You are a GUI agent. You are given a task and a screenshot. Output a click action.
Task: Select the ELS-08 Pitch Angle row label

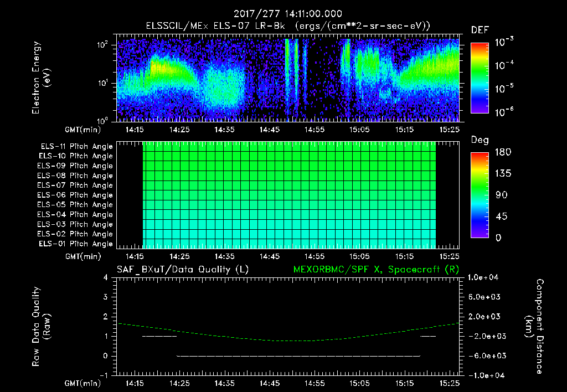click(x=75, y=176)
